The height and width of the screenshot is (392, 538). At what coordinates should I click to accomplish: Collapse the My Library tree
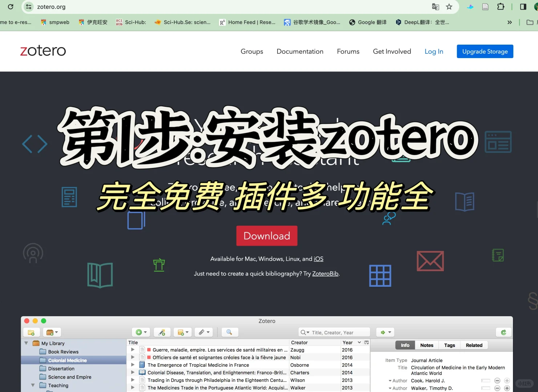tap(26, 343)
